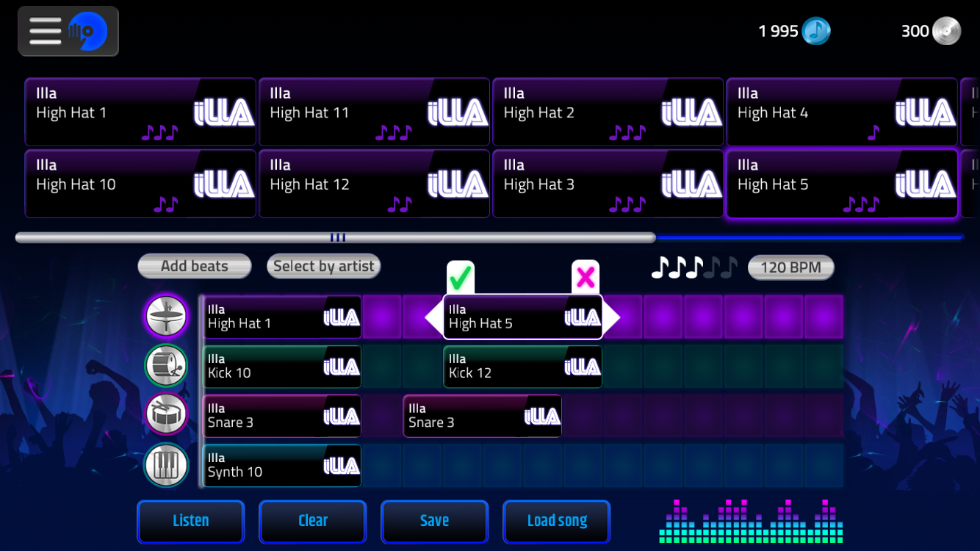This screenshot has height=551, width=980.
Task: Select the first Snare 3 clip
Action: (282, 416)
